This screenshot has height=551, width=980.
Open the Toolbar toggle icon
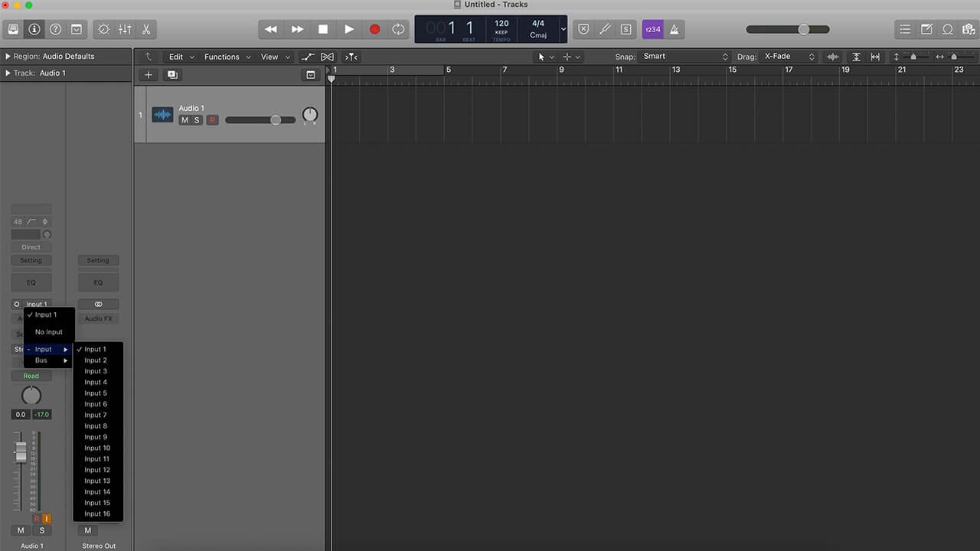coord(77,29)
